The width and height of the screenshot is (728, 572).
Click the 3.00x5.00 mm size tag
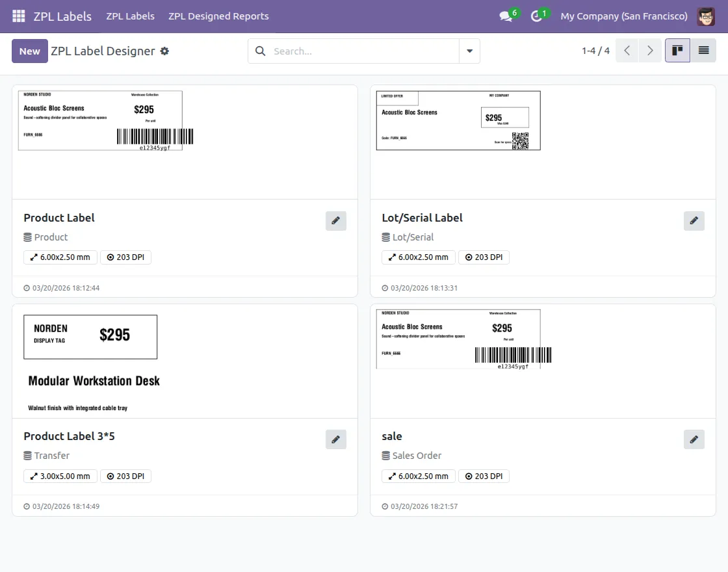(60, 476)
